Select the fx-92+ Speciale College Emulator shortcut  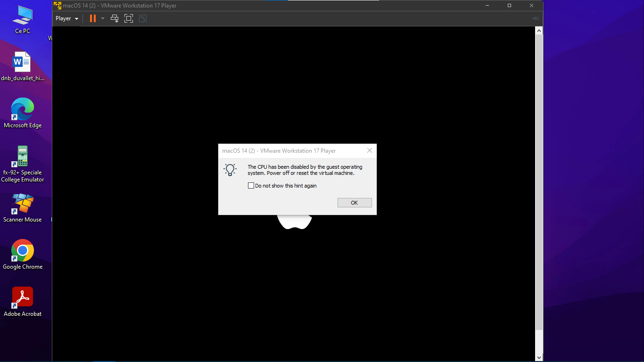pos(23,164)
